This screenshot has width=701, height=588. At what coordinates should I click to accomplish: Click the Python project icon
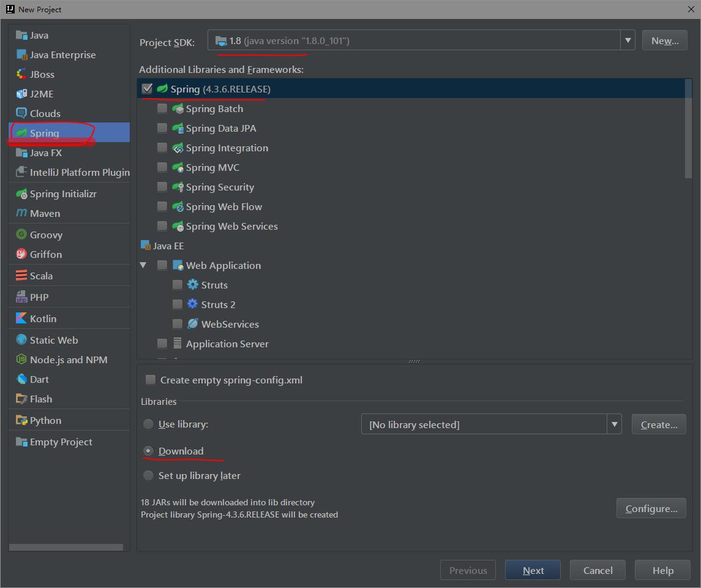21,420
